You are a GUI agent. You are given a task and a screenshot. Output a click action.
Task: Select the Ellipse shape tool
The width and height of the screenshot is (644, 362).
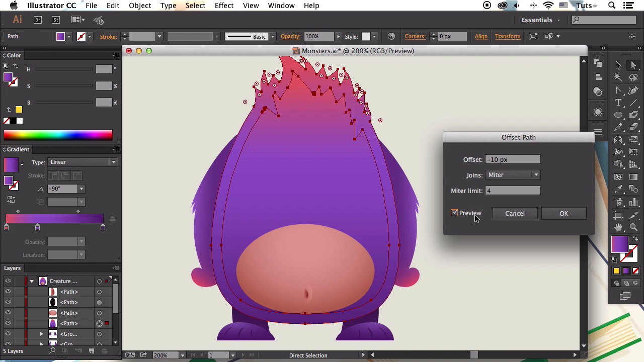(x=618, y=115)
